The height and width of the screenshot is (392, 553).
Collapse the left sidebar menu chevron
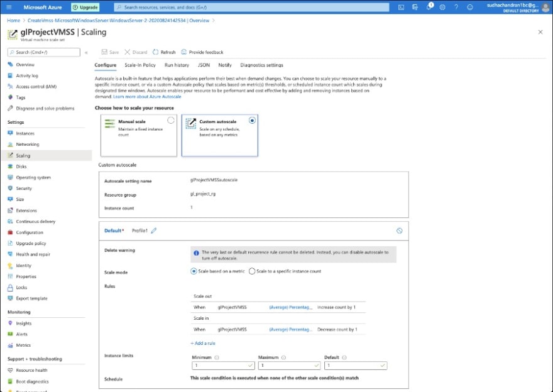pos(86,52)
